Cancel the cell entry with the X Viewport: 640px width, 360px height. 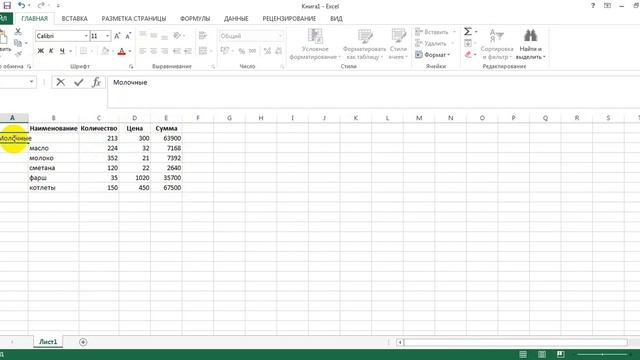(60, 82)
